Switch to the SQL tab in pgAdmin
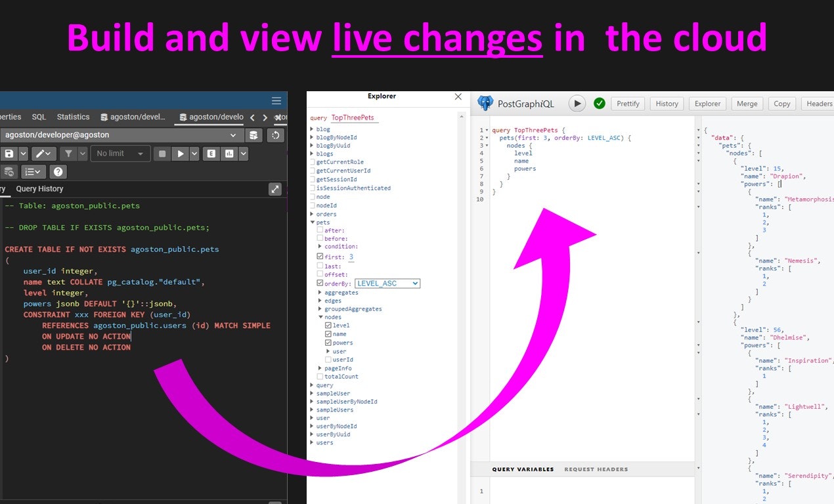The image size is (834, 504). point(39,117)
